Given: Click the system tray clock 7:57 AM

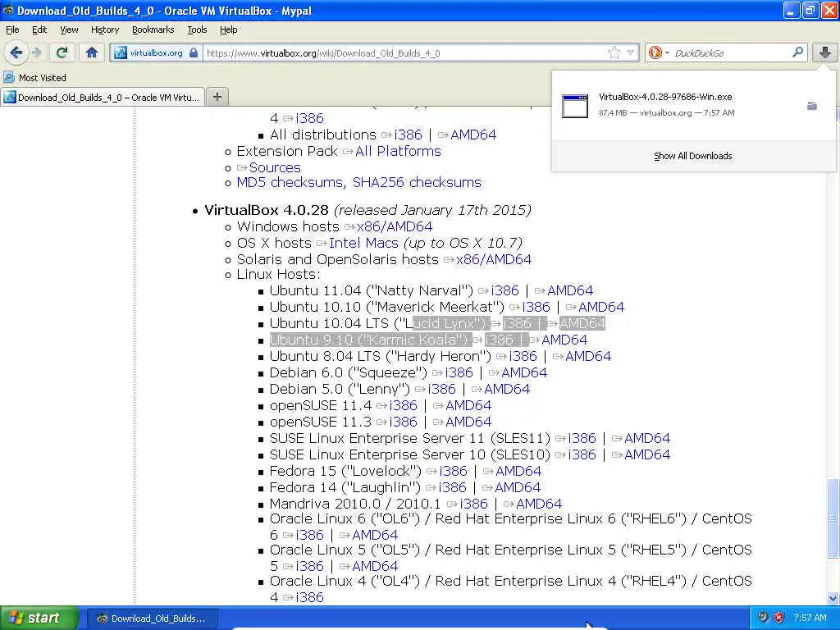Looking at the screenshot, I should [x=810, y=618].
